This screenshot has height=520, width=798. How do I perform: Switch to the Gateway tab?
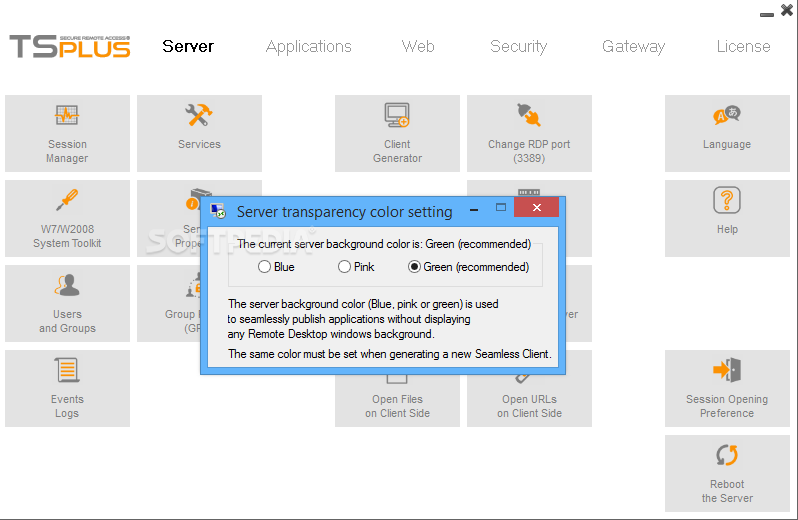633,46
